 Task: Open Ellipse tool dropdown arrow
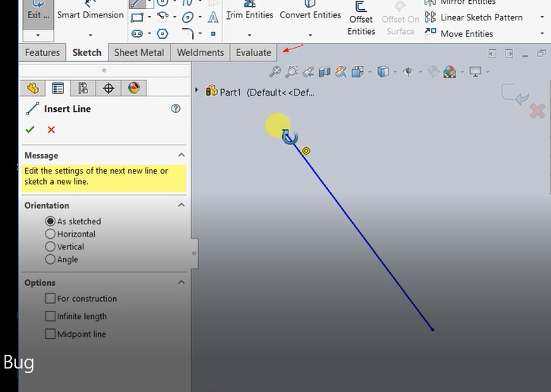click(x=200, y=17)
